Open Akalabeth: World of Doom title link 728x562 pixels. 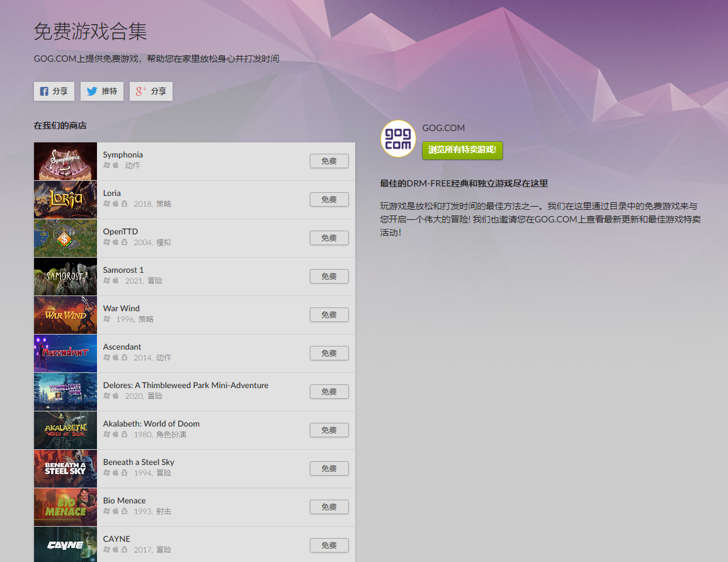[x=151, y=423]
